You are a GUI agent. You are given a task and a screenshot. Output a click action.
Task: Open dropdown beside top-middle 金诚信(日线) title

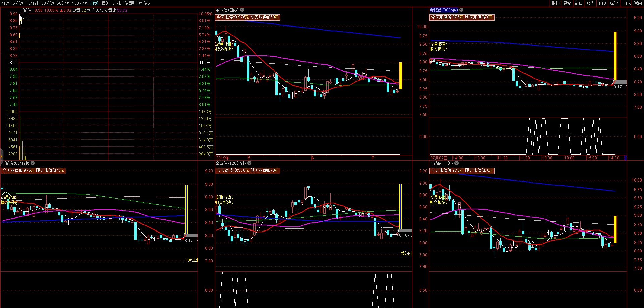click(x=242, y=10)
